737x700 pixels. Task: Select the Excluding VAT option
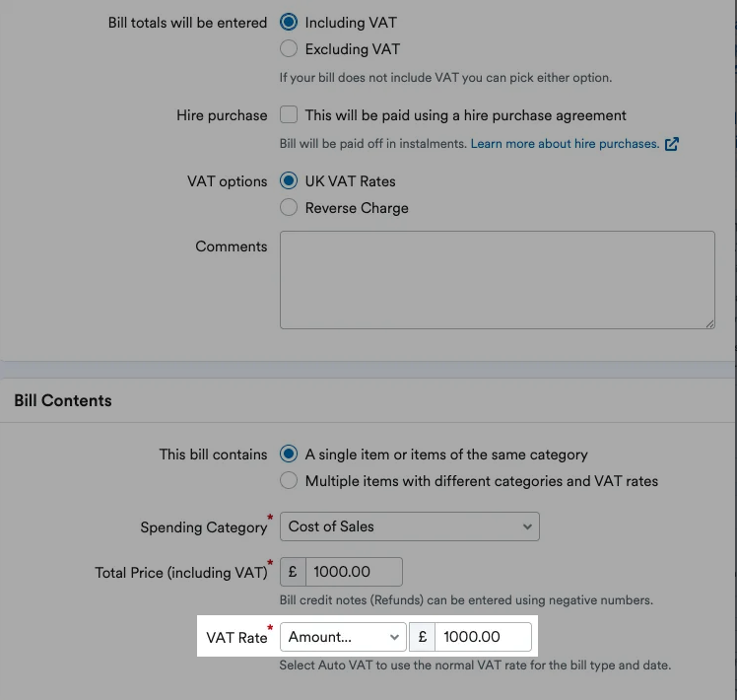[289, 48]
